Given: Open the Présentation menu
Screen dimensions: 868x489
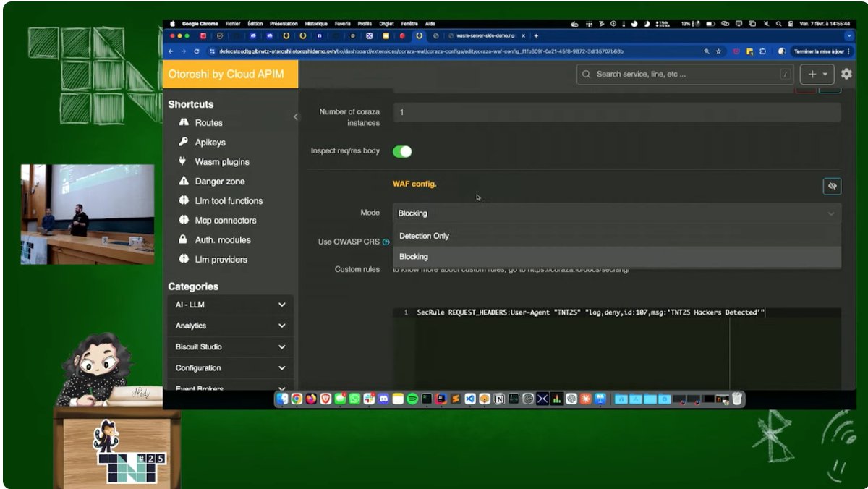Looking at the screenshot, I should 284,23.
